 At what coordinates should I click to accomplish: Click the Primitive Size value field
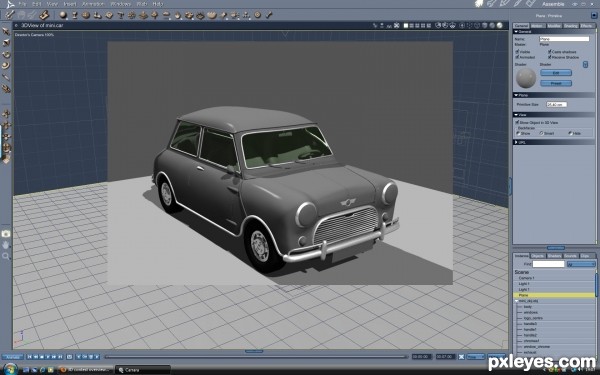click(x=556, y=104)
